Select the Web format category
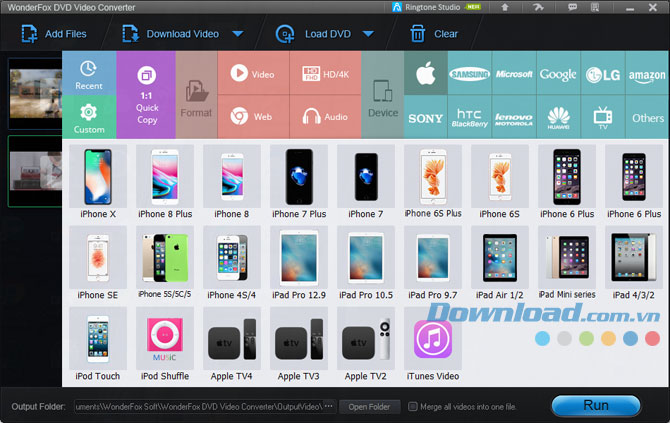The height and width of the screenshot is (423, 670). click(x=253, y=117)
